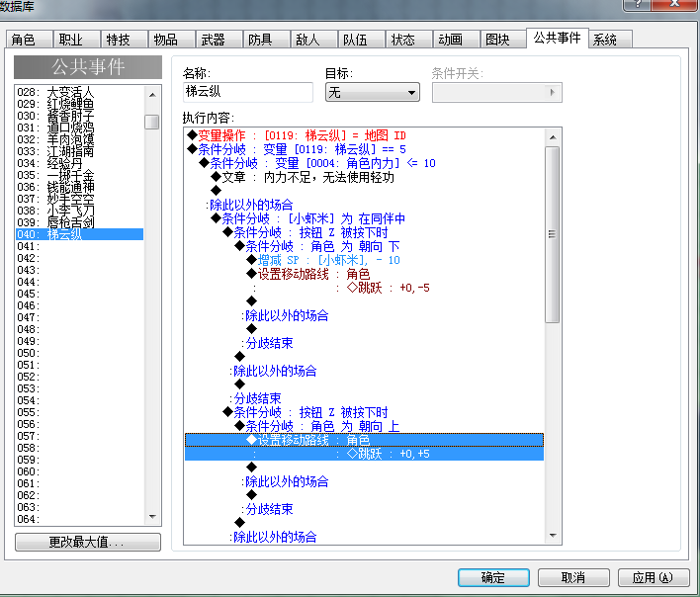Open the 系统 tab
The width and height of the screenshot is (700, 597).
(610, 40)
